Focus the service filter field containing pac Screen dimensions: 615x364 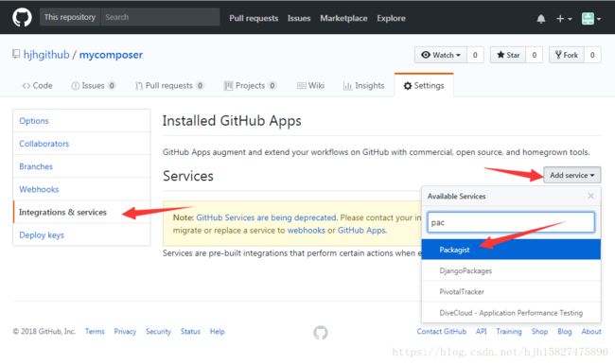[511, 222]
